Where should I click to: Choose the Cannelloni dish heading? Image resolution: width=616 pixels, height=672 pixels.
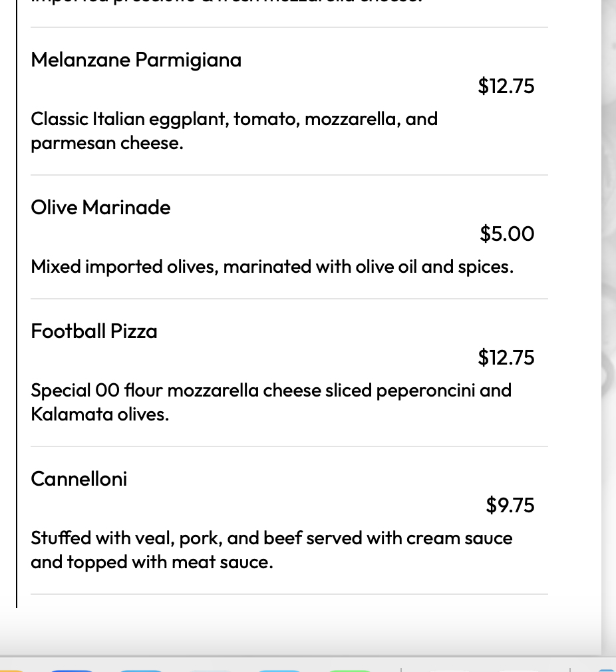click(x=78, y=479)
